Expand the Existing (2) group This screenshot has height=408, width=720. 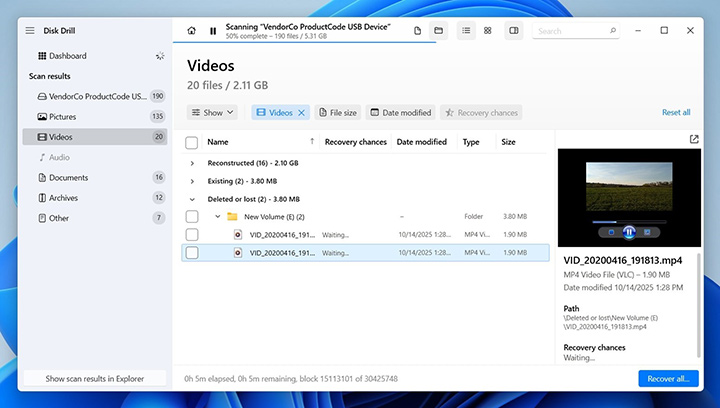[192, 181]
